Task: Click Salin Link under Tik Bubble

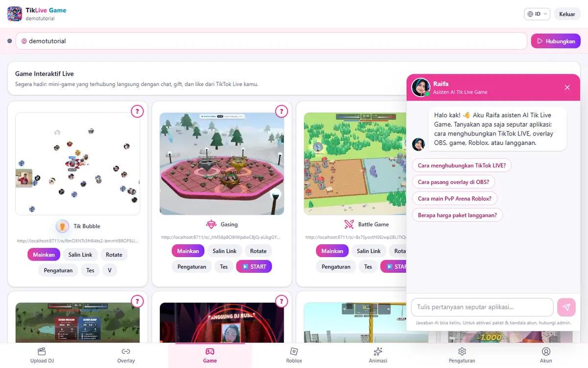Action: (x=80, y=255)
